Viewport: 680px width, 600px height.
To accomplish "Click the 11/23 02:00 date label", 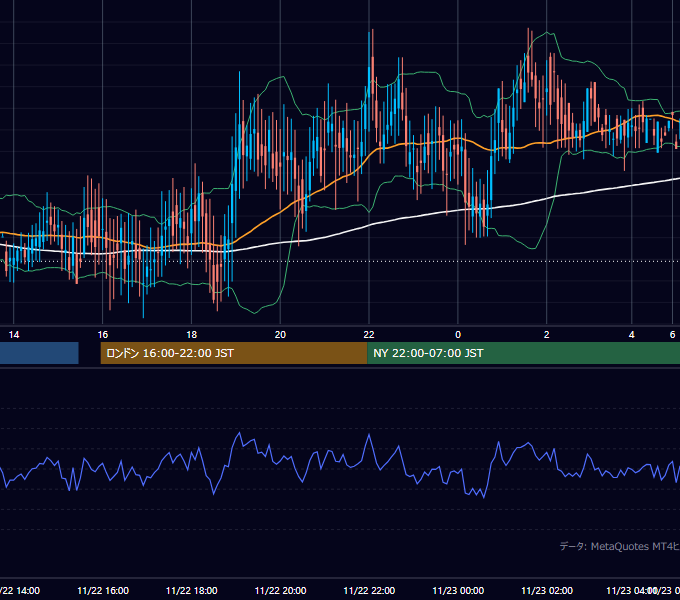I will [x=547, y=591].
